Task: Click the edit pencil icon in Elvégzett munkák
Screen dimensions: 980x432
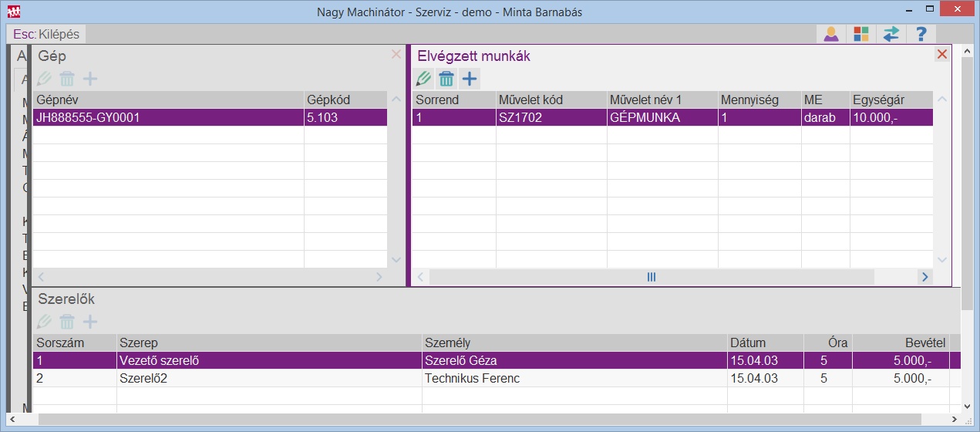Action: (423, 78)
